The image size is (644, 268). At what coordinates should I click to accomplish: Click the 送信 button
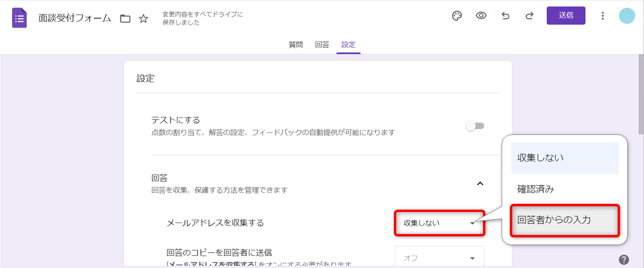566,15
